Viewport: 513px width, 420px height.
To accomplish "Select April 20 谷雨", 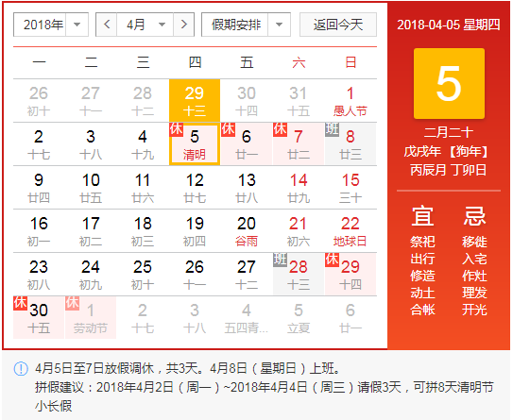I will [247, 231].
